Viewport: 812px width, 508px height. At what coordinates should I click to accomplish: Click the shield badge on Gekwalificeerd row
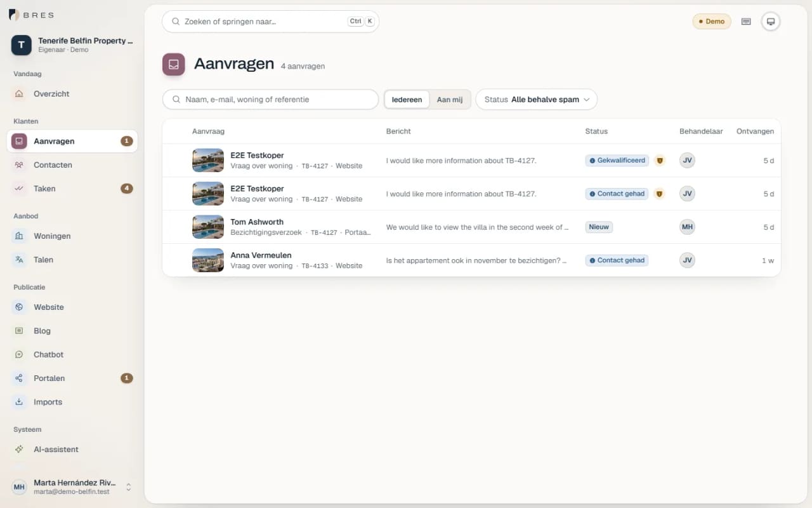pyautogui.click(x=660, y=161)
